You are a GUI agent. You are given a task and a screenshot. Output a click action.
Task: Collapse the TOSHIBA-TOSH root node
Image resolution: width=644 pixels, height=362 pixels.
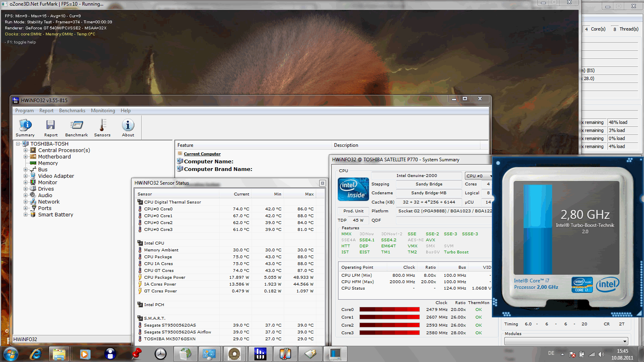18,144
